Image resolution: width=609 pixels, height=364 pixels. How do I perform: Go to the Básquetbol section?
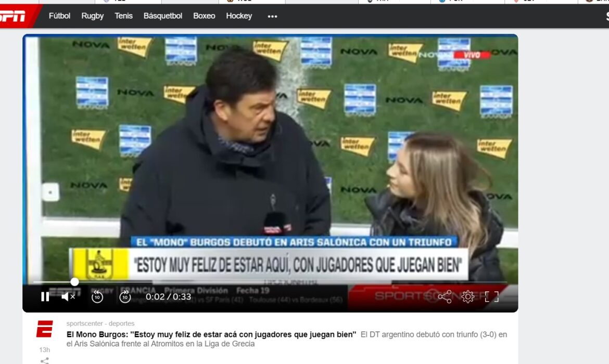click(x=162, y=16)
